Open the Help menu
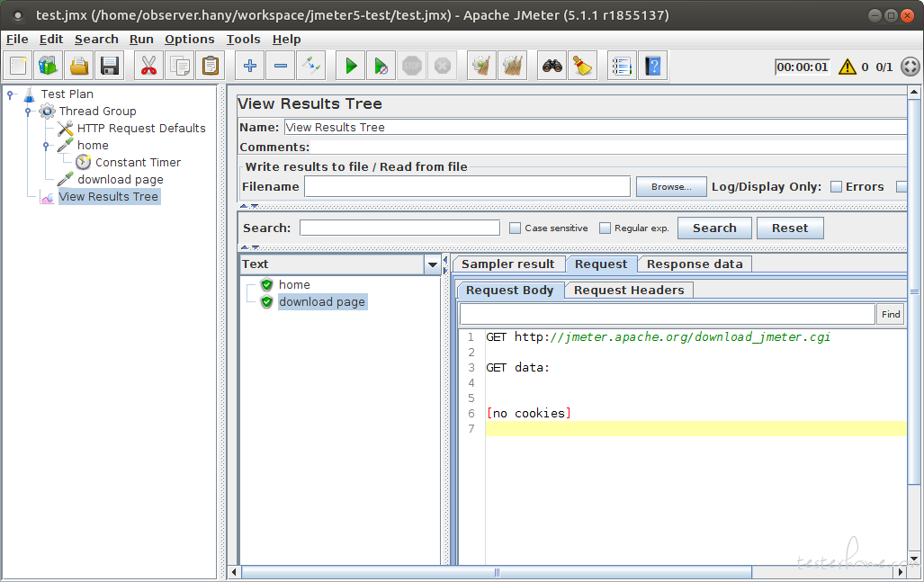The width and height of the screenshot is (924, 582). (x=286, y=40)
